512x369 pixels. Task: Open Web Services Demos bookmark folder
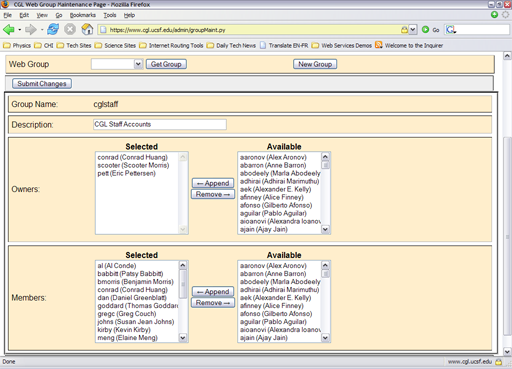pyautogui.click(x=342, y=45)
